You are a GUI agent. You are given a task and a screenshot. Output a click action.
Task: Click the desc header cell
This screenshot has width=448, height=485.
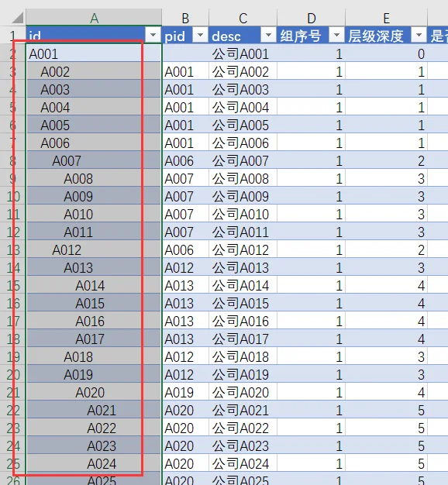(x=243, y=36)
